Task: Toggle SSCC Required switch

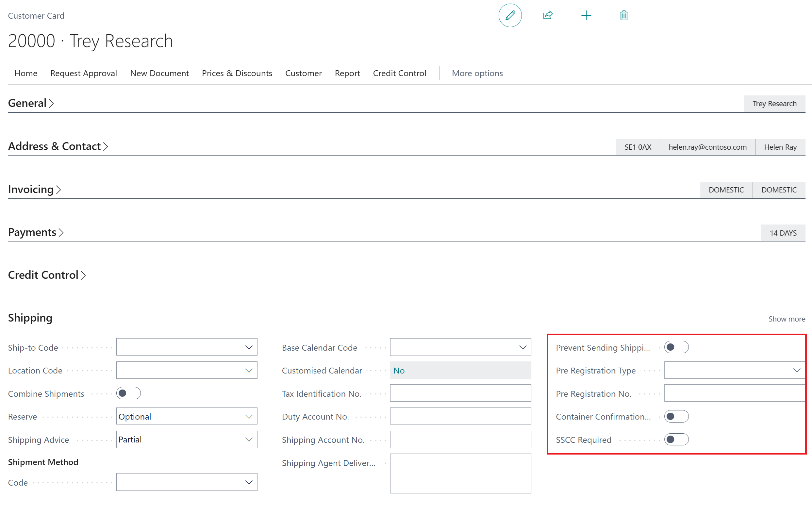Action: point(676,440)
